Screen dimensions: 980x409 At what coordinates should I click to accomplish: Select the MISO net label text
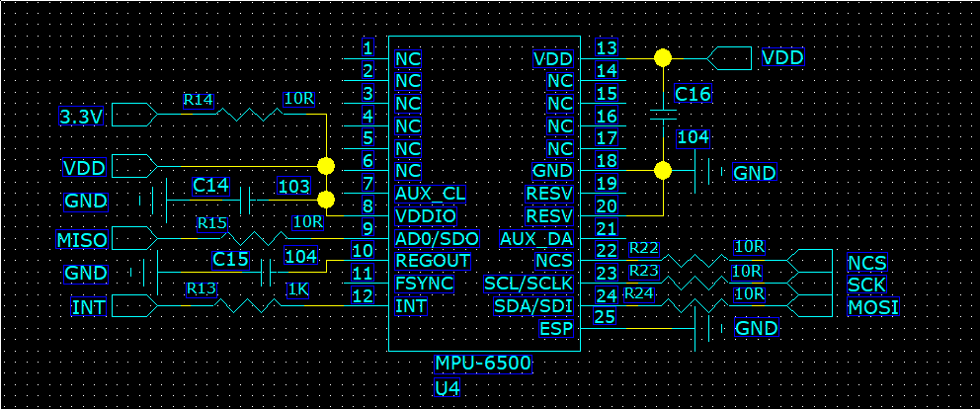pos(81,239)
